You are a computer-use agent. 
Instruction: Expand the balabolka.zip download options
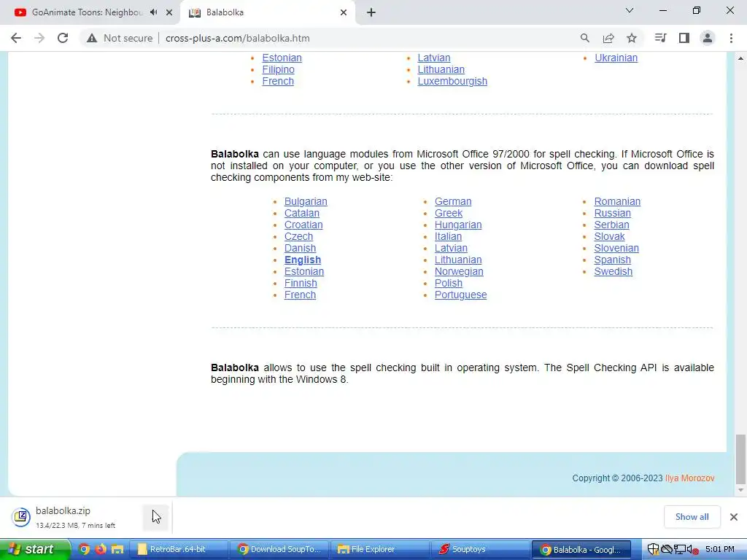156,517
